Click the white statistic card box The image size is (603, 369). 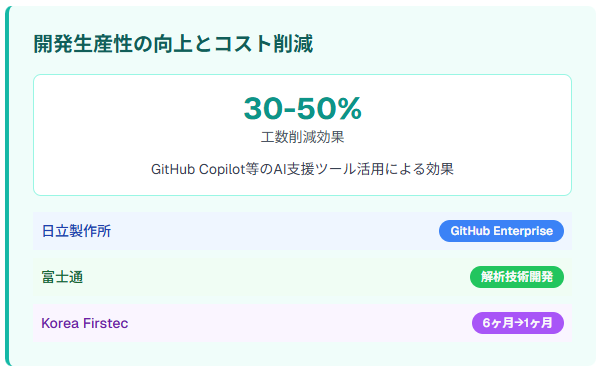pyautogui.click(x=302, y=135)
